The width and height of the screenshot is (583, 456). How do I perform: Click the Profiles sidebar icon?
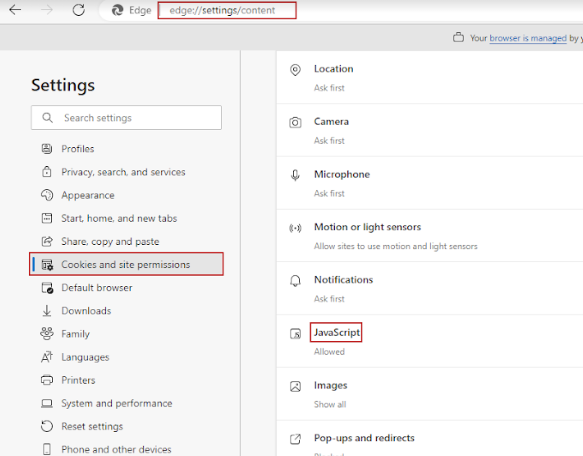(x=47, y=149)
